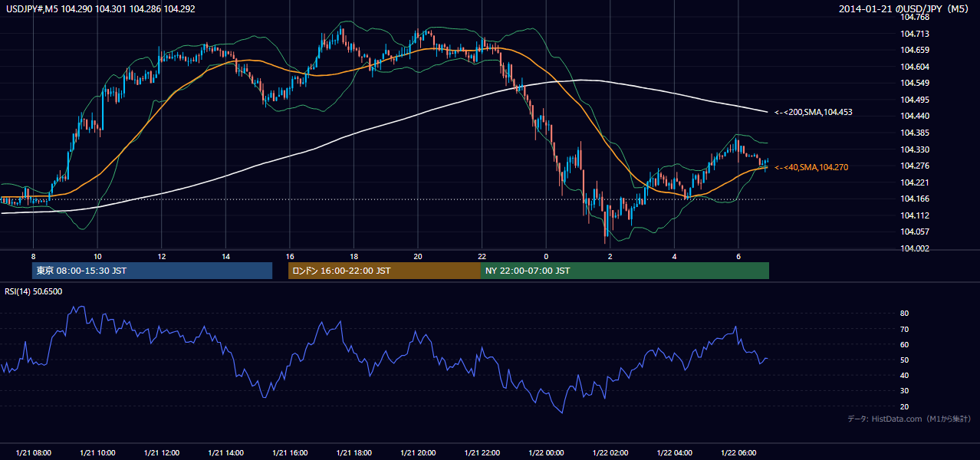
Task: Click the 1/21 12:00 time label
Action: point(162,453)
